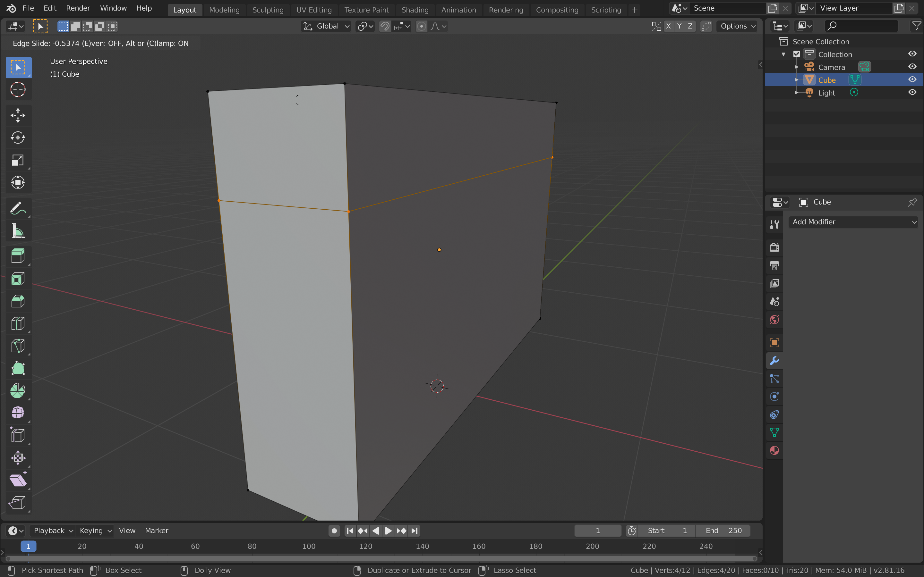Adjust the End frame value slider

pos(723,531)
